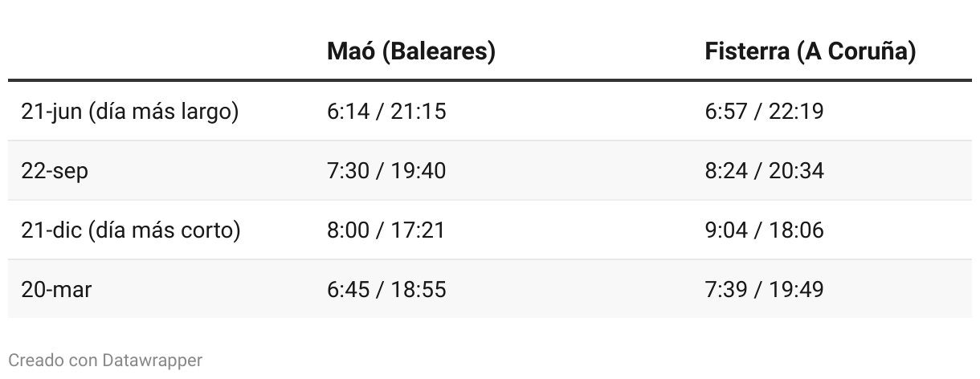Click the Maó (Baleares) column header
This screenshot has width=980, height=379.
pos(410,52)
